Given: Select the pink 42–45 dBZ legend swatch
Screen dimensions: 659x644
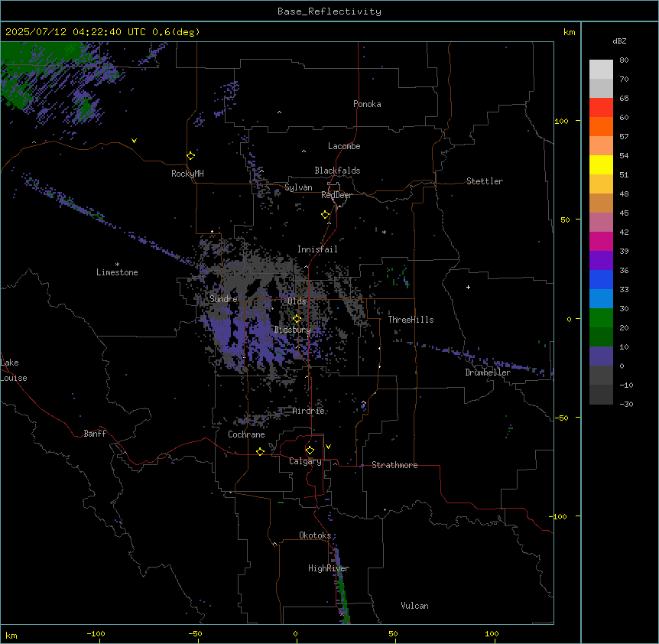Looking at the screenshot, I should pos(601,223).
